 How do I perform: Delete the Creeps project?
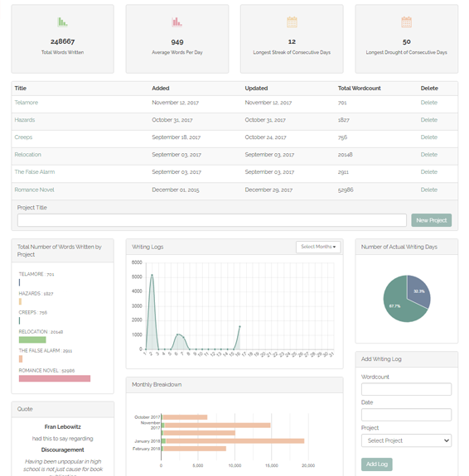point(429,137)
